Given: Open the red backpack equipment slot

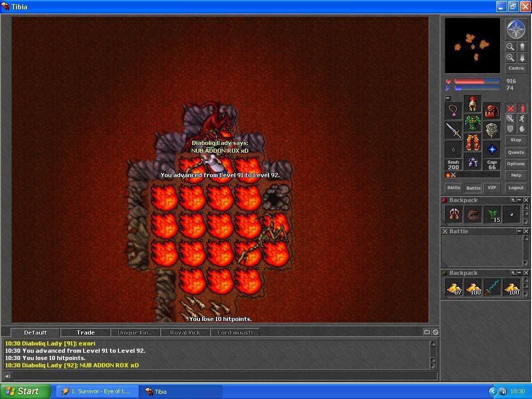Looking at the screenshot, I should (x=491, y=111).
